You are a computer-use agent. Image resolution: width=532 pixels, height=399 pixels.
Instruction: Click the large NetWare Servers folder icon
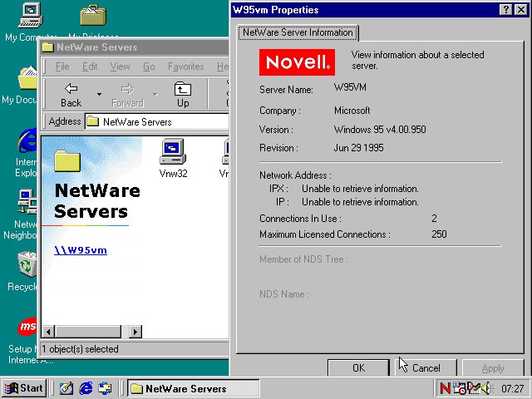coord(67,160)
